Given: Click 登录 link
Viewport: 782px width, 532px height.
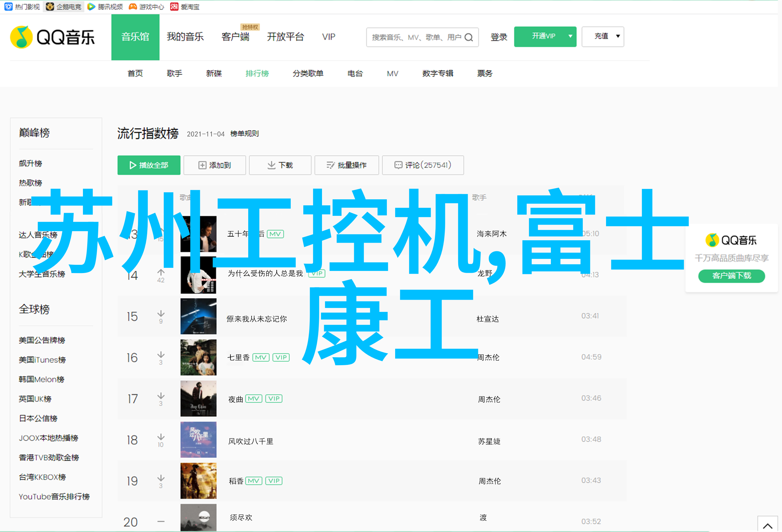Looking at the screenshot, I should pos(499,37).
